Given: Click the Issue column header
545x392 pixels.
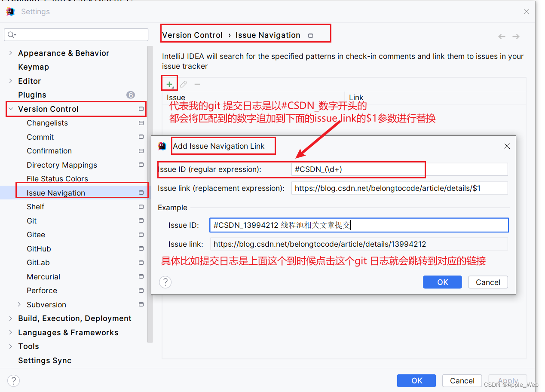Looking at the screenshot, I should [x=254, y=98].
